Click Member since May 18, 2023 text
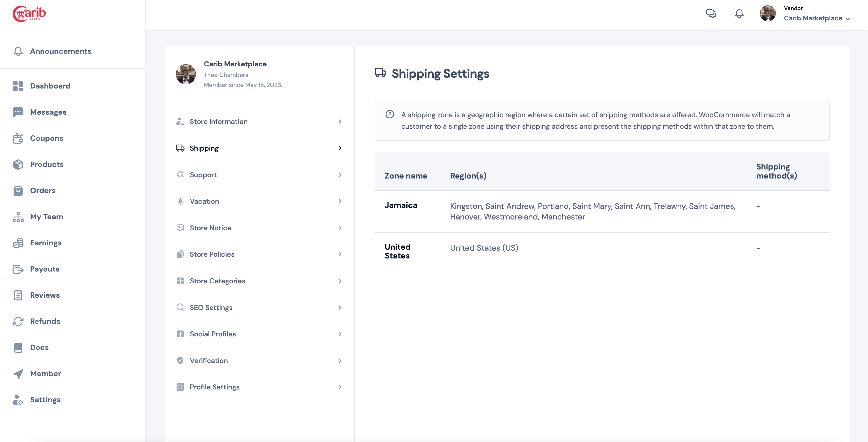 pyautogui.click(x=243, y=85)
